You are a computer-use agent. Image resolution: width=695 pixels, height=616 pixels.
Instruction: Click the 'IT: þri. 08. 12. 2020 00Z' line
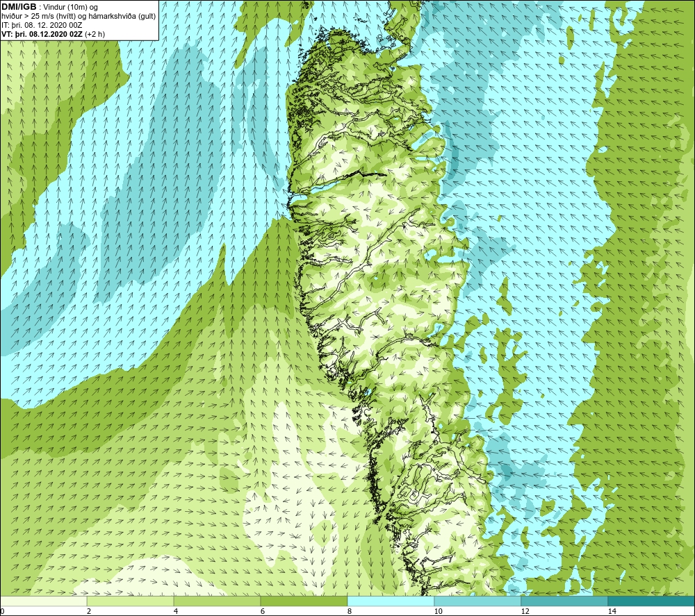coord(42,25)
